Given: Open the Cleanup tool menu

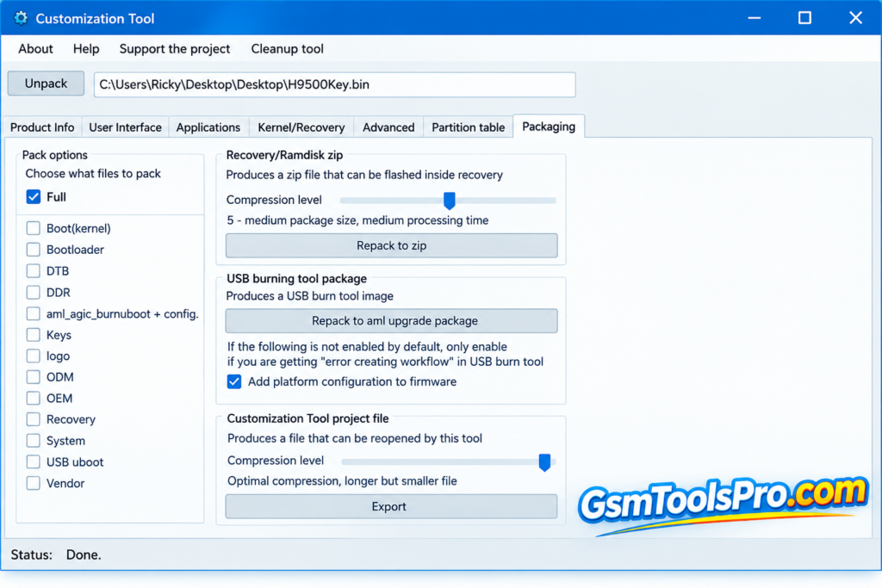Looking at the screenshot, I should tap(287, 49).
